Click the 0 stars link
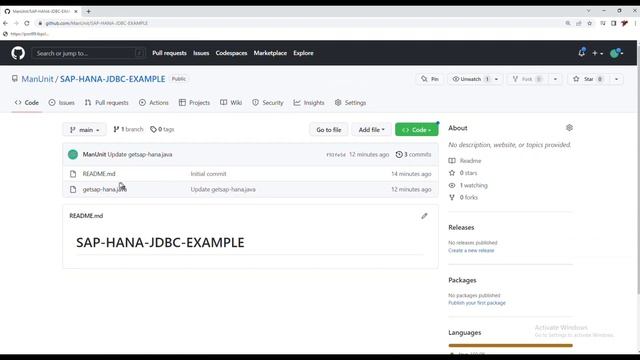Screen dimensions: 640x360 463,173
